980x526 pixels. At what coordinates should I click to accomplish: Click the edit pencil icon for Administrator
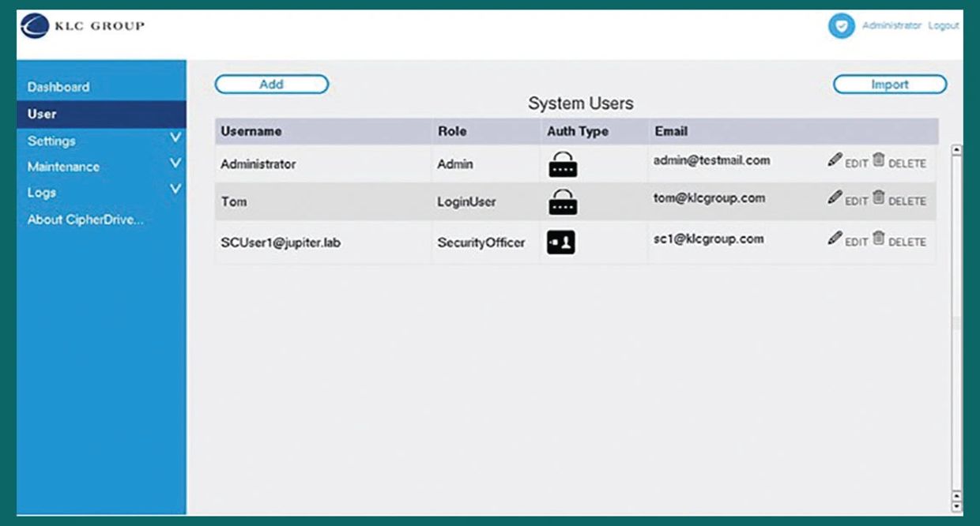tap(835, 160)
